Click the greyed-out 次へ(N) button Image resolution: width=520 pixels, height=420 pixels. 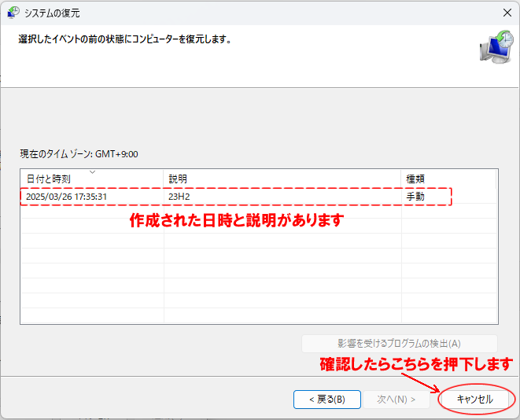(x=396, y=399)
